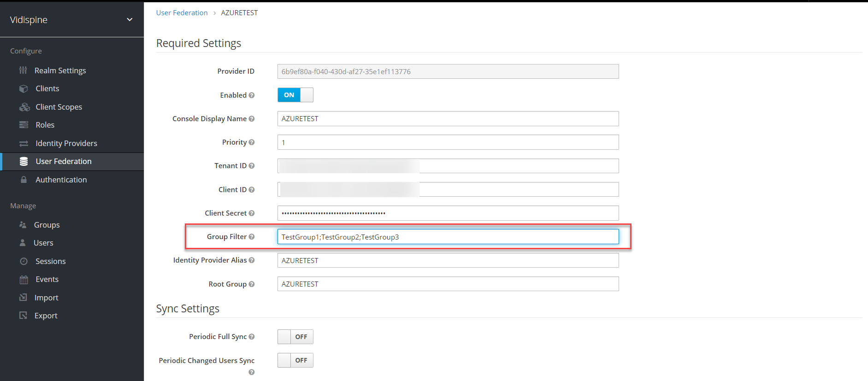Click the Identity Providers arrows icon

tap(24, 143)
